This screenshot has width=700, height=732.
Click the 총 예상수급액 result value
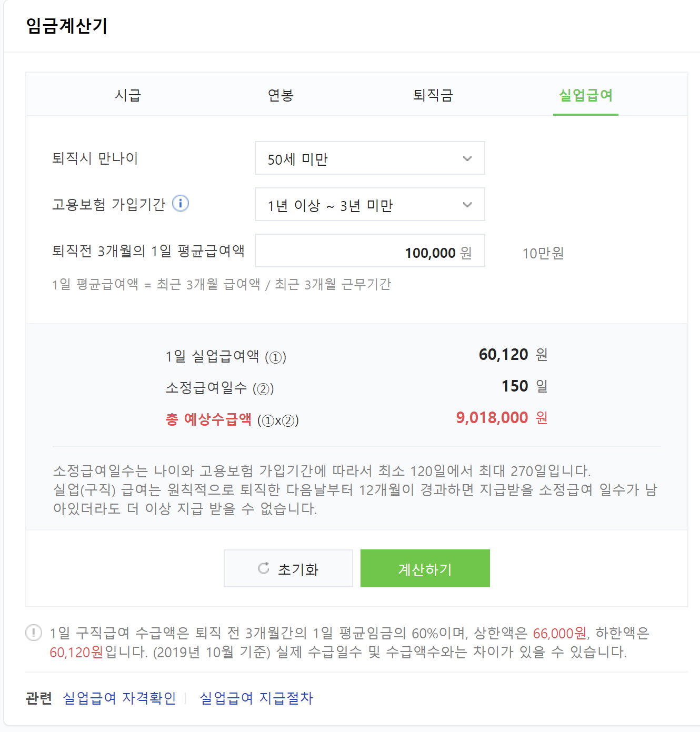(492, 418)
